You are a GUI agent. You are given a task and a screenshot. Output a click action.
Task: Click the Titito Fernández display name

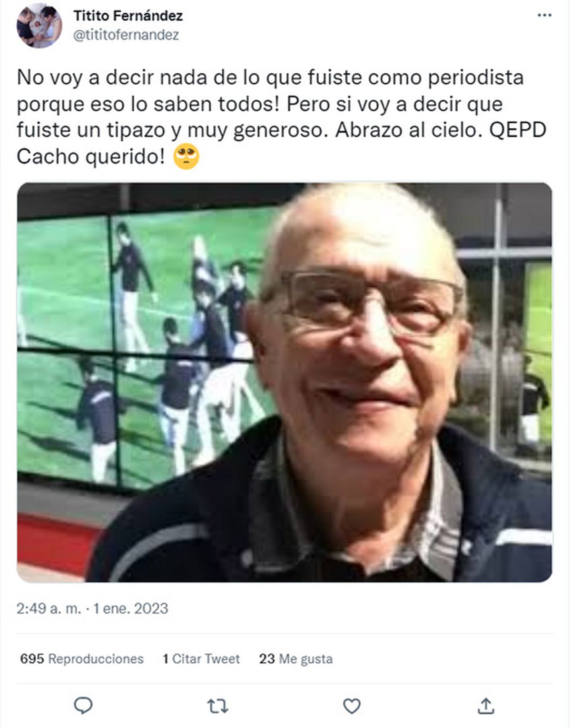point(128,16)
